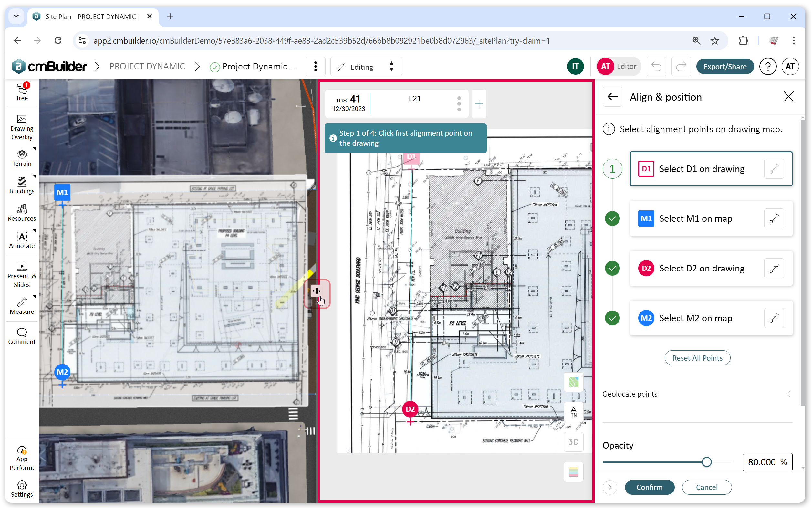This screenshot has height=508, width=812.
Task: Open App Perform. monitor
Action: click(22, 458)
